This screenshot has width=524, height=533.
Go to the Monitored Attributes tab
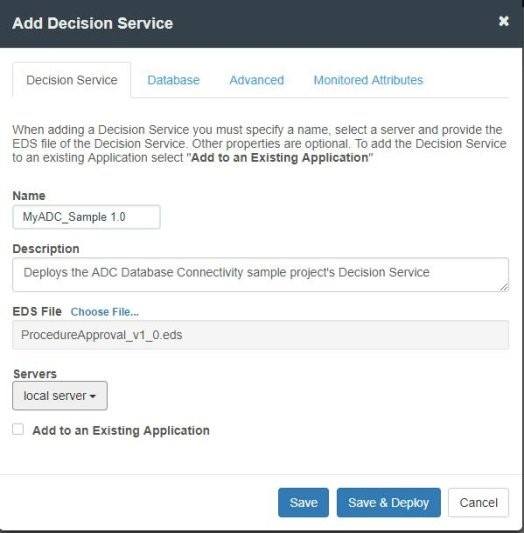pyautogui.click(x=368, y=80)
